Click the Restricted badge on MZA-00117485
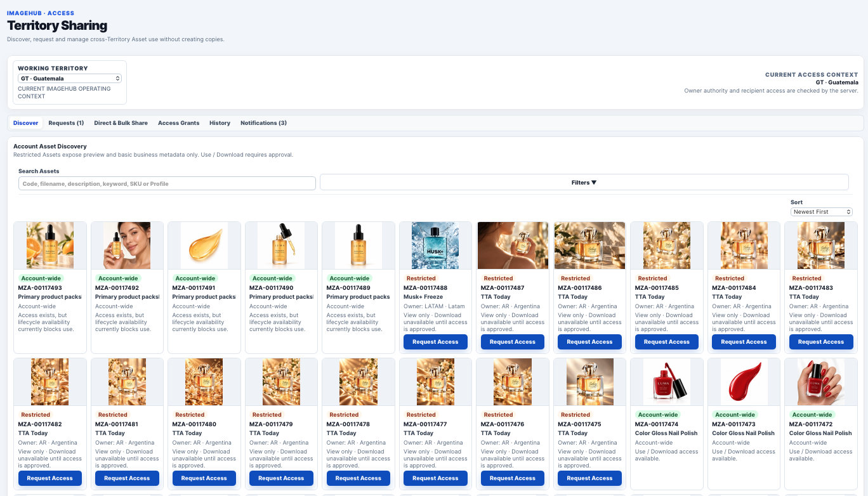Image resolution: width=868 pixels, height=496 pixels. click(652, 278)
